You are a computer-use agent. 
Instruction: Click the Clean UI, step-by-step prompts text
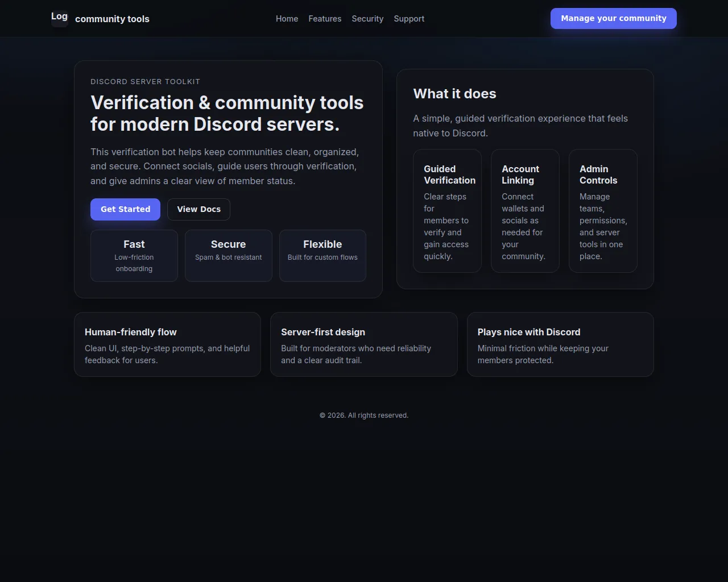(x=167, y=354)
